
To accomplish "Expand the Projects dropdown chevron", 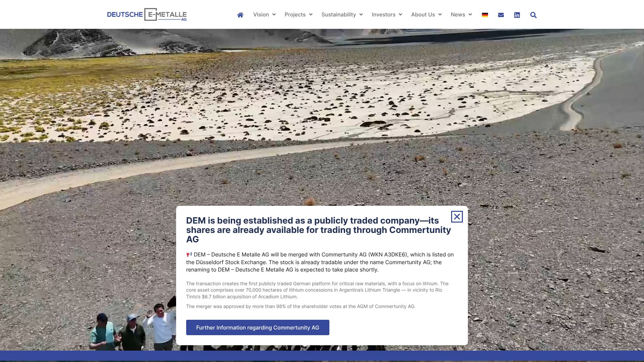I will (311, 14).
